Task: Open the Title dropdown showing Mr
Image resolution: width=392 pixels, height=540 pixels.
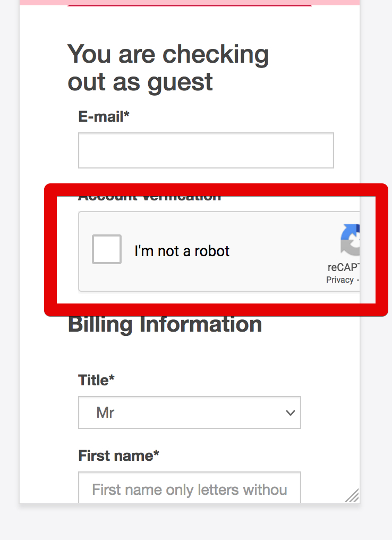Action: click(x=189, y=412)
